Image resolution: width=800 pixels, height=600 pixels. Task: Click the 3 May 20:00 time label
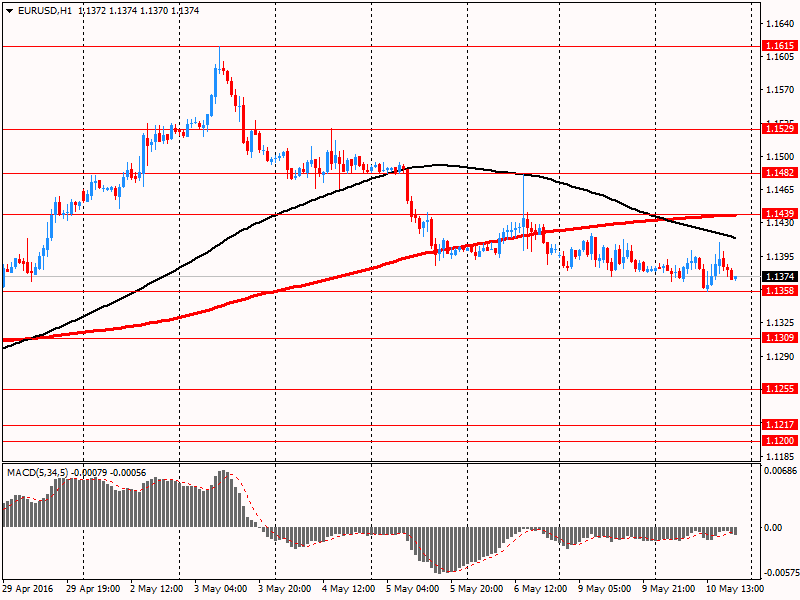[x=285, y=589]
